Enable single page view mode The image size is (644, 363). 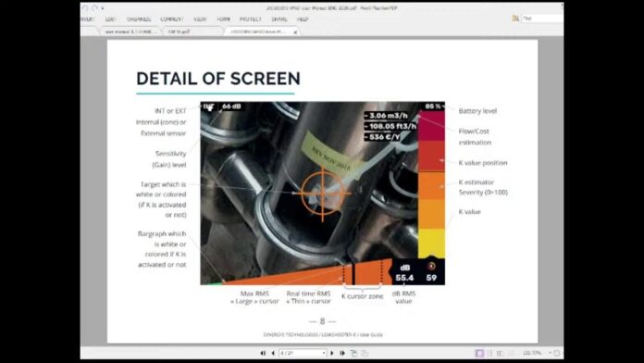coord(479,353)
